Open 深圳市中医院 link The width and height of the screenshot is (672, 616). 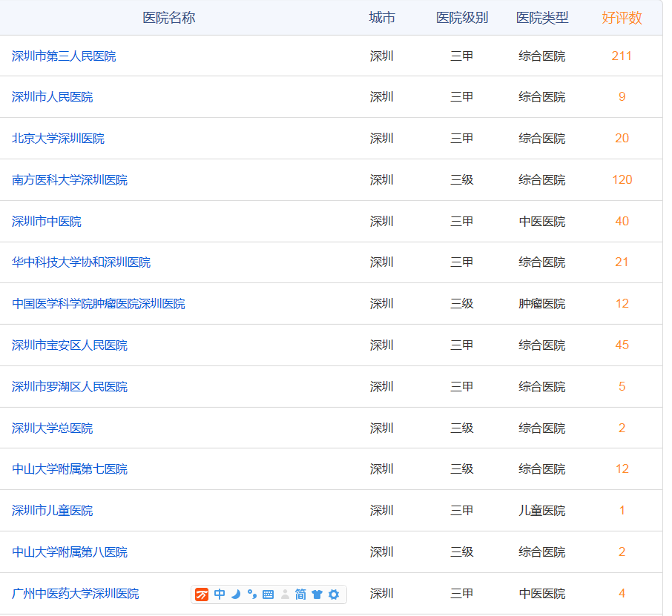47,222
